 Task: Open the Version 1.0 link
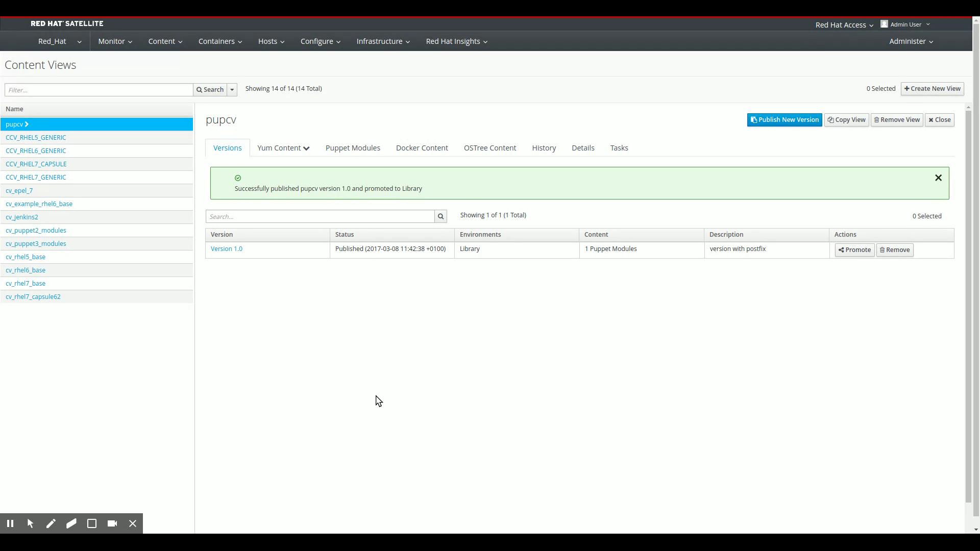(x=227, y=249)
